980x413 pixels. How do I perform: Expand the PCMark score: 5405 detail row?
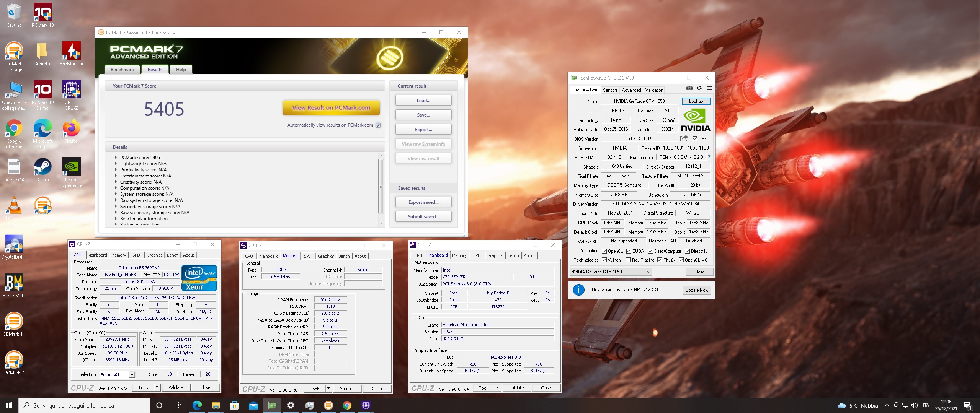pyautogui.click(x=116, y=158)
